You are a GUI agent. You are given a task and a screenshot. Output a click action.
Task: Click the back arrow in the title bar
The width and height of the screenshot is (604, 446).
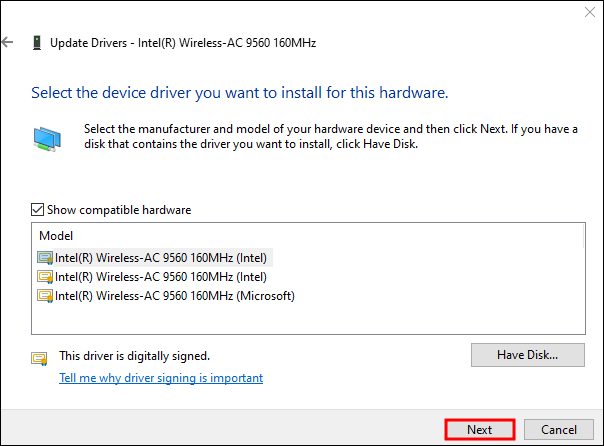[x=8, y=43]
